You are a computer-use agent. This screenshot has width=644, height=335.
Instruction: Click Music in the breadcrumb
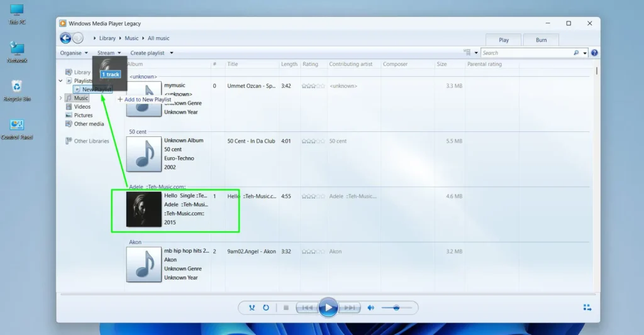(131, 38)
